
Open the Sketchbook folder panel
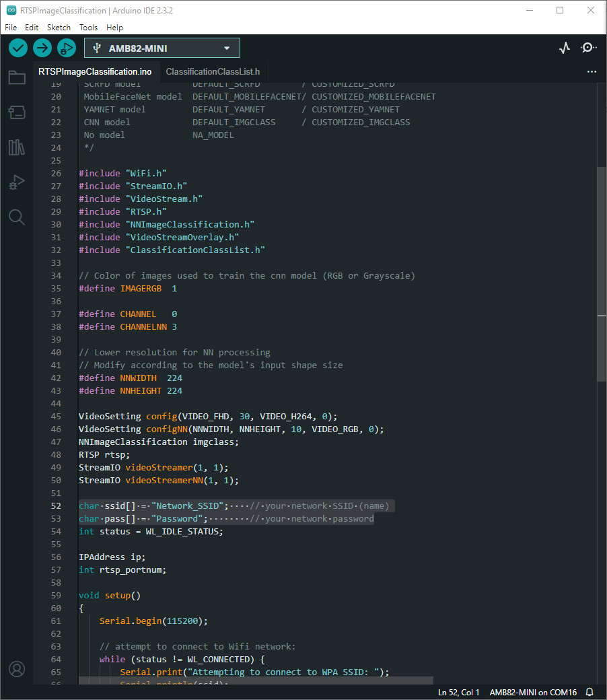[x=17, y=77]
